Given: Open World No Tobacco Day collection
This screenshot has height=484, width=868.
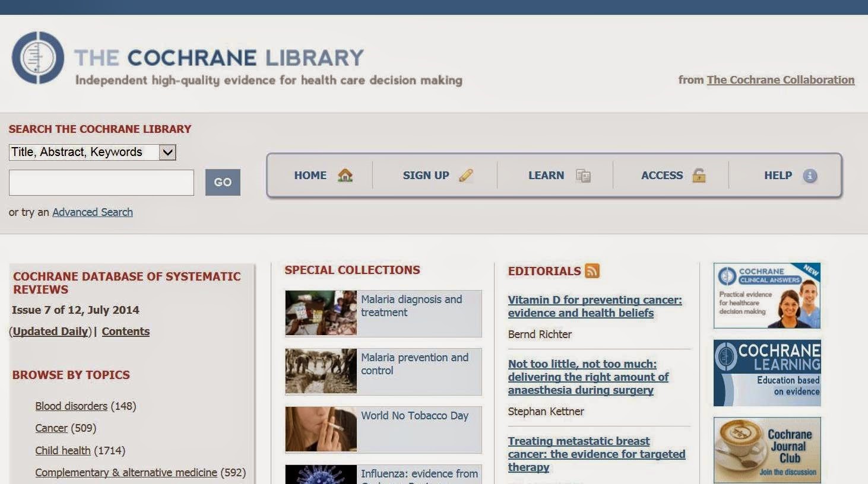Looking at the screenshot, I should [414, 415].
